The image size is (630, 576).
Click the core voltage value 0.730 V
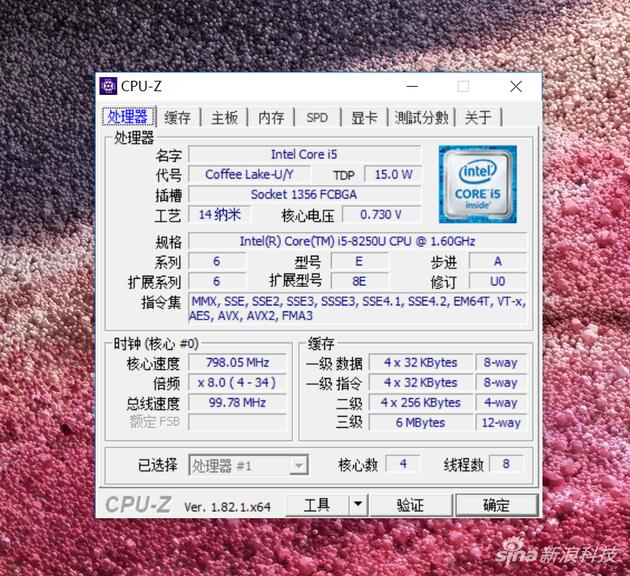click(x=381, y=214)
